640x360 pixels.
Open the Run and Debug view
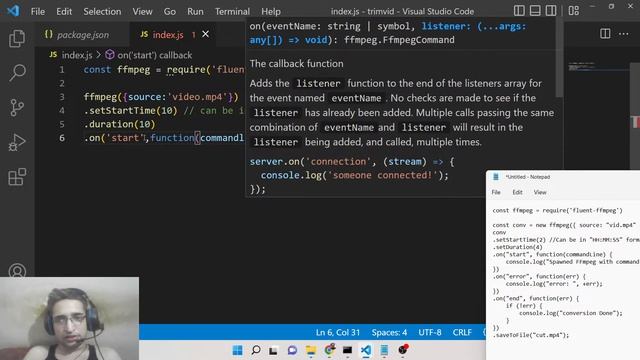(17, 142)
